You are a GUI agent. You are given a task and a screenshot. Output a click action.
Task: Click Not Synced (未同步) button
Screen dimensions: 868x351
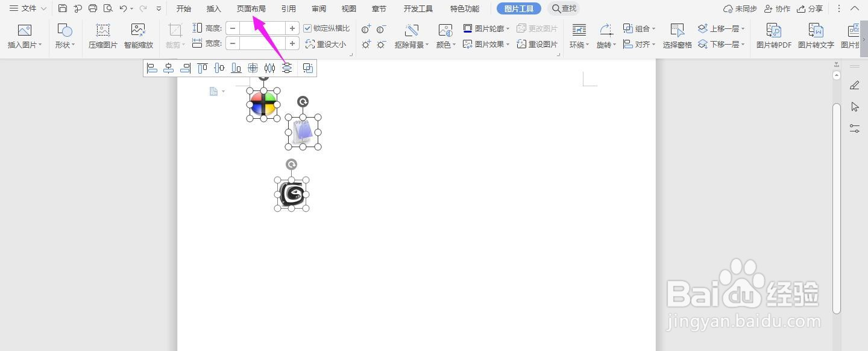click(x=740, y=8)
